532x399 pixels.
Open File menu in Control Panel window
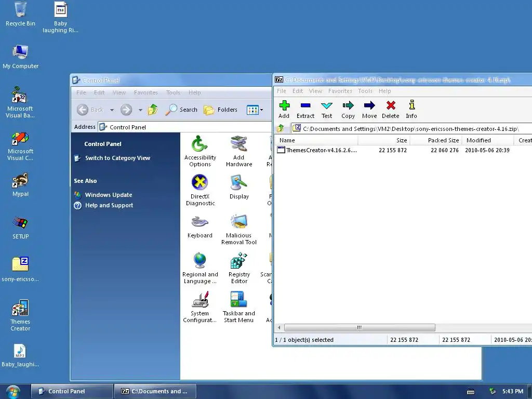pyautogui.click(x=81, y=92)
